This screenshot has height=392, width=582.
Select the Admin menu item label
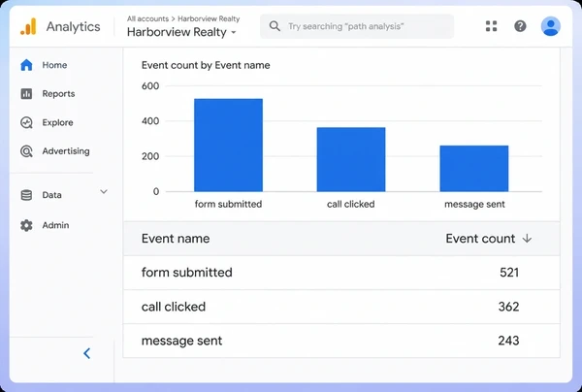[55, 225]
